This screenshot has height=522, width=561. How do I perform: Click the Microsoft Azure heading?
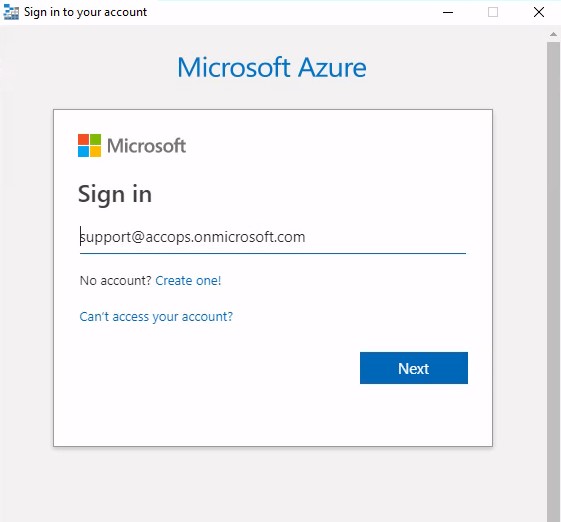coord(272,68)
